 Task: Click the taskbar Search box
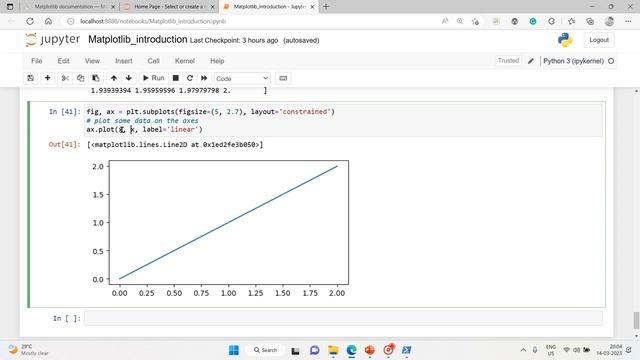pyautogui.click(x=266, y=350)
